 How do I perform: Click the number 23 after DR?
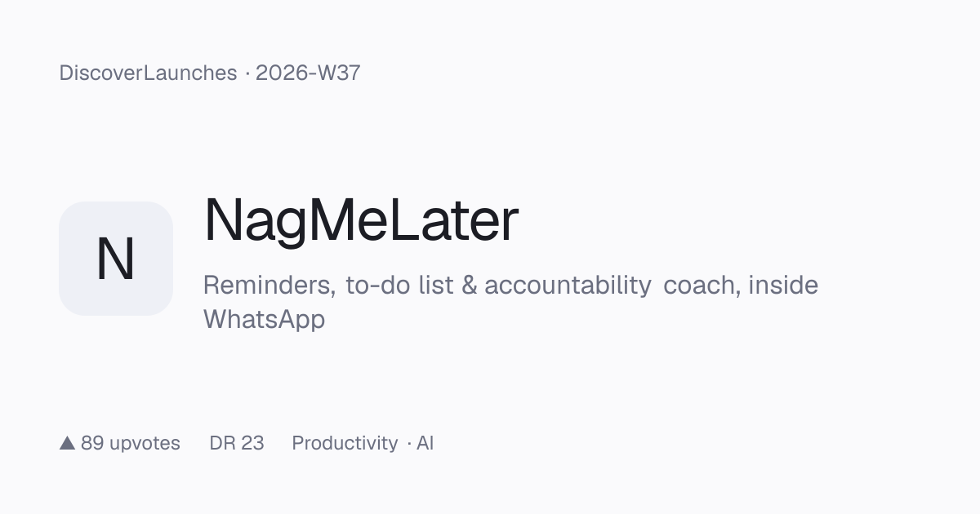(252, 443)
